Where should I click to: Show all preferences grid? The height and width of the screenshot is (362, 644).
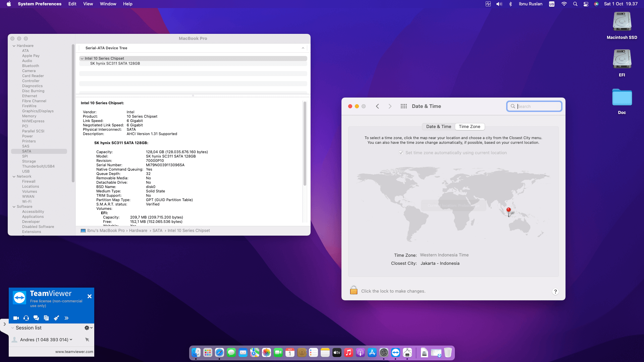404,106
